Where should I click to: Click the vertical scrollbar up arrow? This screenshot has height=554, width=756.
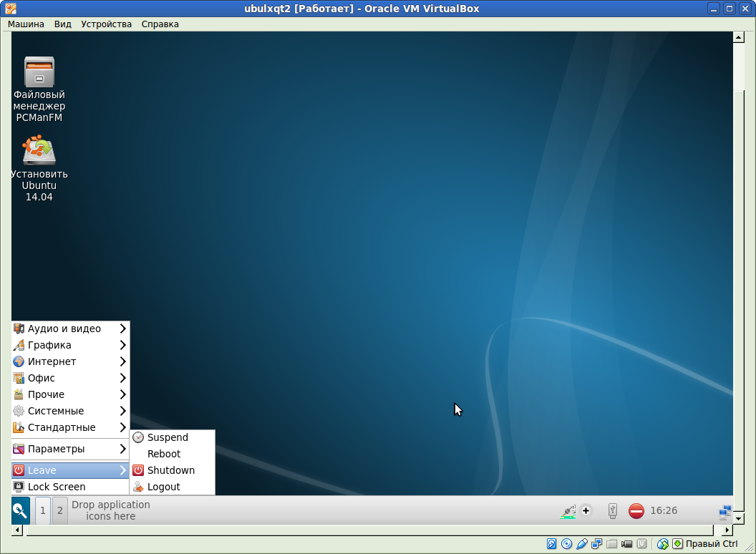click(739, 37)
